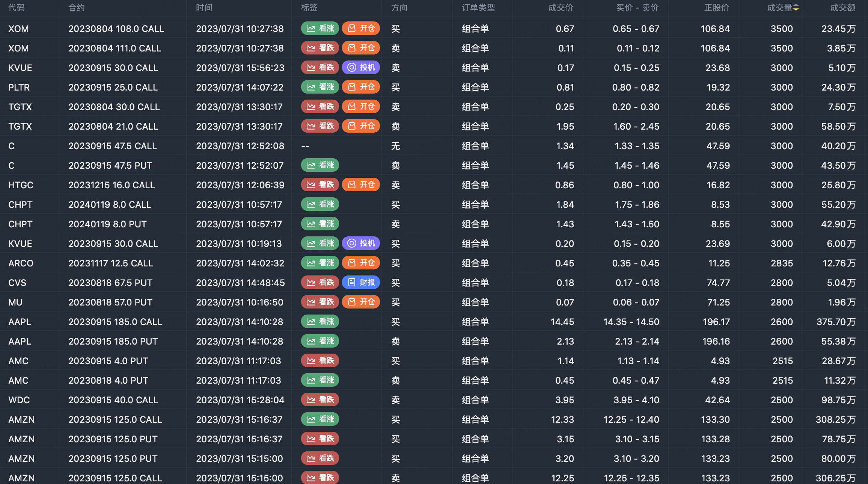868x484 pixels.
Task: Click the 投机 tag on KVUE 15:56:23 row
Action: tap(361, 68)
